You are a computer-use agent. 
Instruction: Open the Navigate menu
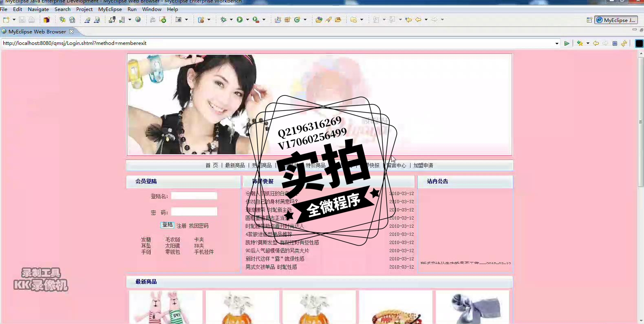point(38,9)
